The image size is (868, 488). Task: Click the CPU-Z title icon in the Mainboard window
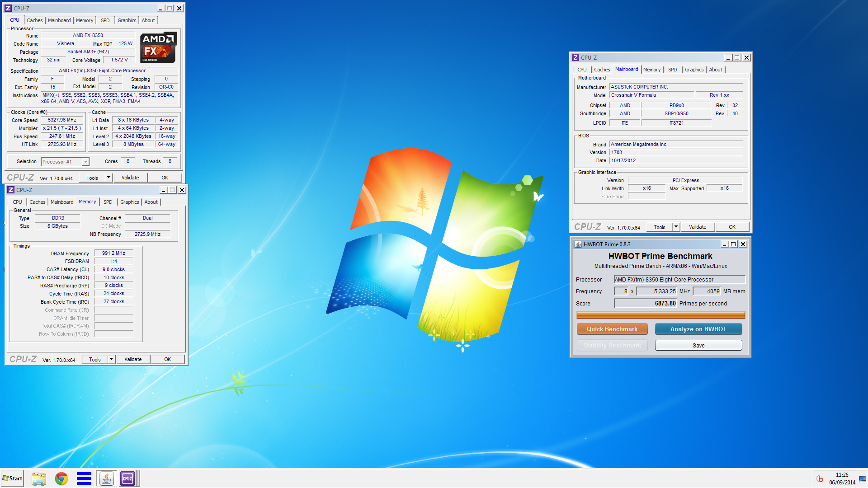tap(576, 57)
